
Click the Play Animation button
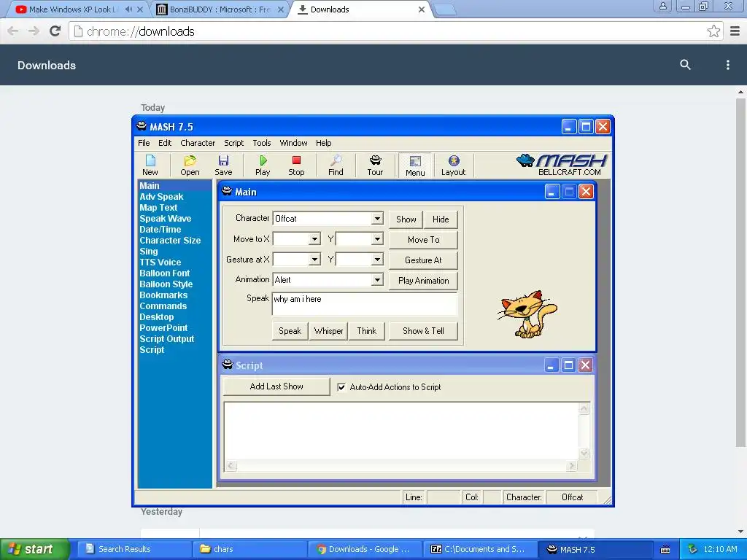[x=424, y=281]
